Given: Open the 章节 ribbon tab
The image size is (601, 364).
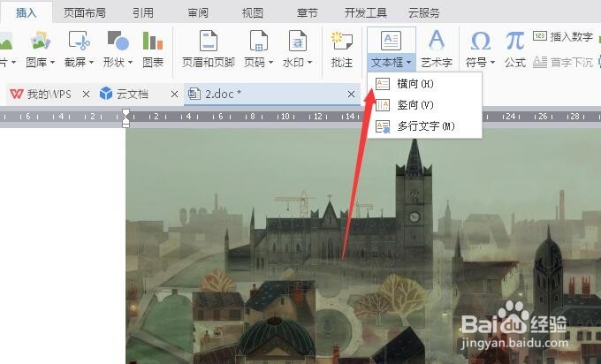Looking at the screenshot, I should coord(308,13).
